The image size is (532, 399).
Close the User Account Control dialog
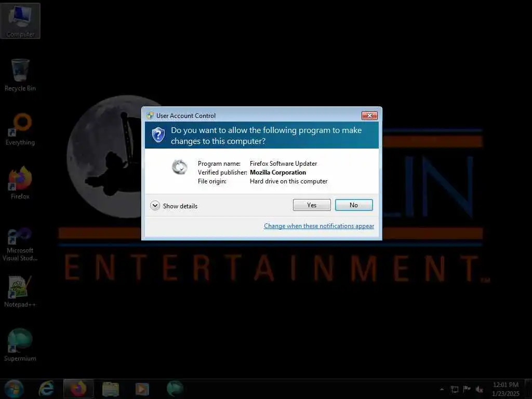(x=369, y=116)
